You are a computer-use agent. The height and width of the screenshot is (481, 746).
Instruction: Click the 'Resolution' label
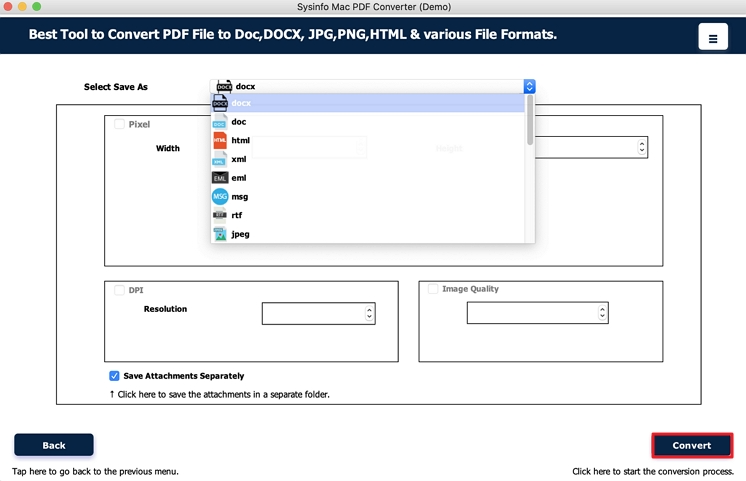(x=165, y=309)
